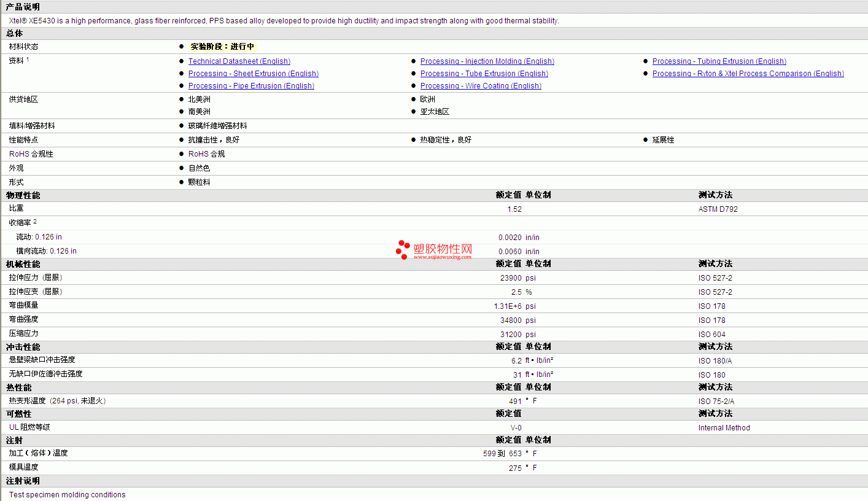
Task: Click the 自然色 appearance value
Action: (x=200, y=168)
